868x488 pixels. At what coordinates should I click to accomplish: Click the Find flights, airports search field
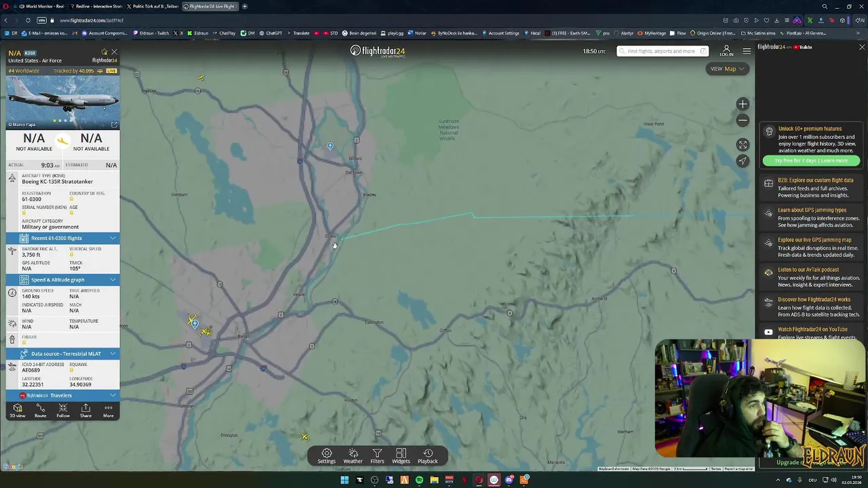[x=661, y=51]
